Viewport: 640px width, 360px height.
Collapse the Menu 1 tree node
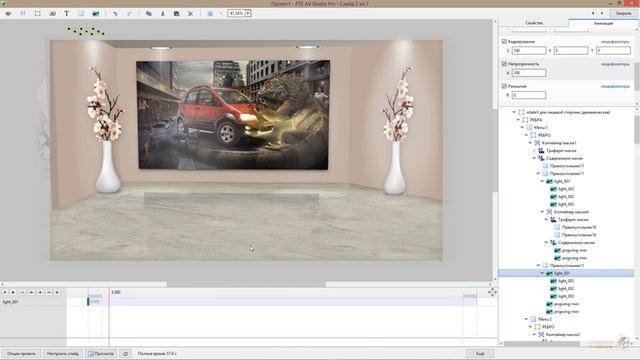pos(522,127)
